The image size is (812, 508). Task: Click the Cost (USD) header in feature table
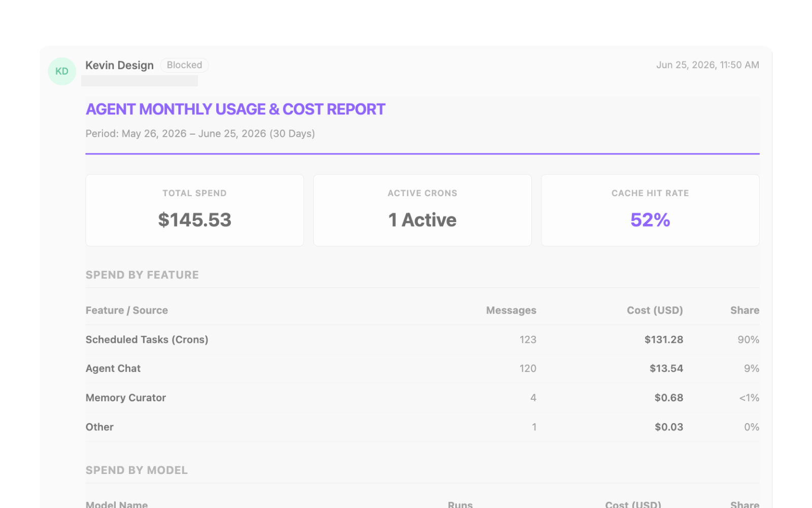[x=655, y=310]
